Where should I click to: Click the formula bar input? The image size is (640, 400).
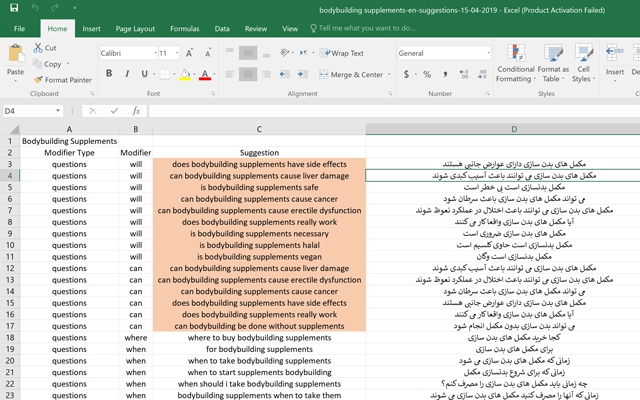pos(394,111)
